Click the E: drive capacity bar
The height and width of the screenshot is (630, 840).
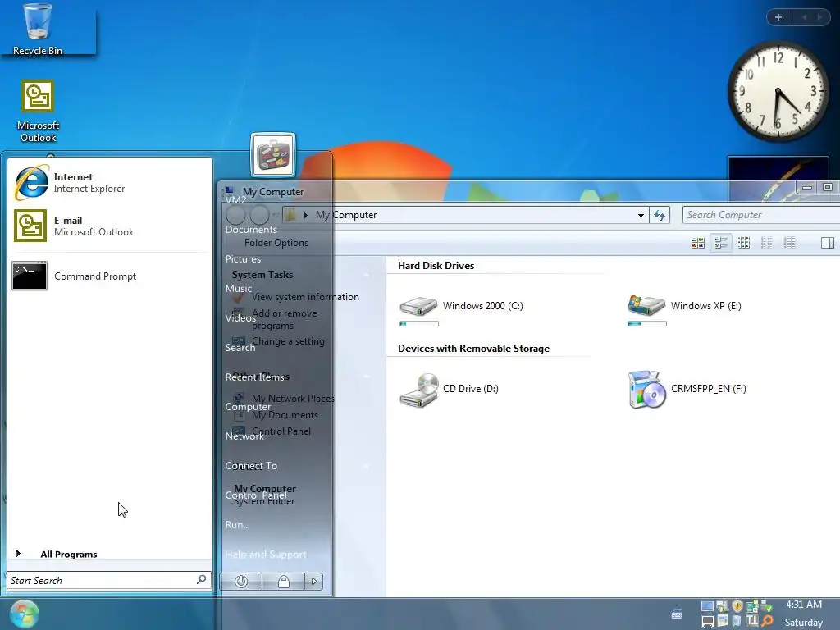click(647, 323)
